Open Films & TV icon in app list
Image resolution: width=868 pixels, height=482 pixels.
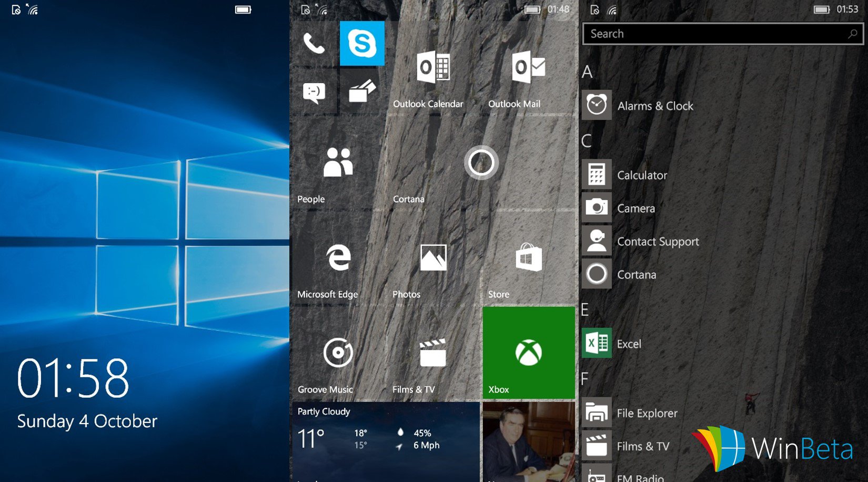pyautogui.click(x=597, y=446)
